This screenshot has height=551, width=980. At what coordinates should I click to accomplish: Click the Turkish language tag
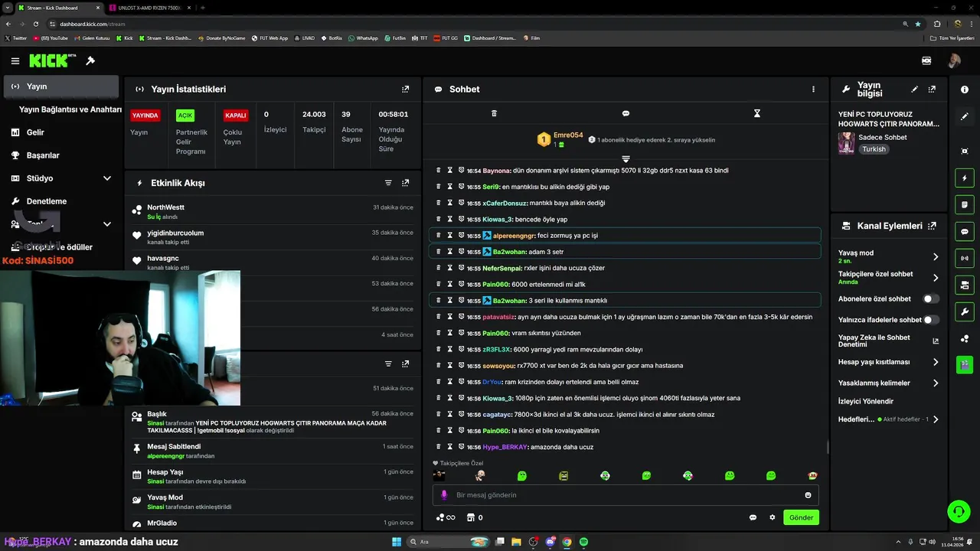(x=874, y=149)
